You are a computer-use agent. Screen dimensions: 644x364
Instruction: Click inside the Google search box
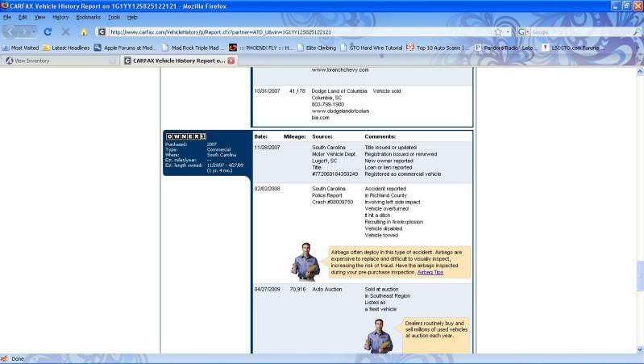pos(581,31)
